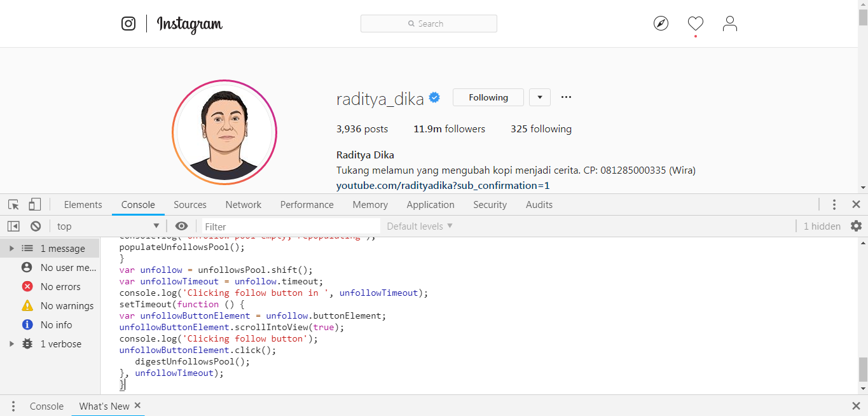Click the Instagram Search field

[429, 24]
